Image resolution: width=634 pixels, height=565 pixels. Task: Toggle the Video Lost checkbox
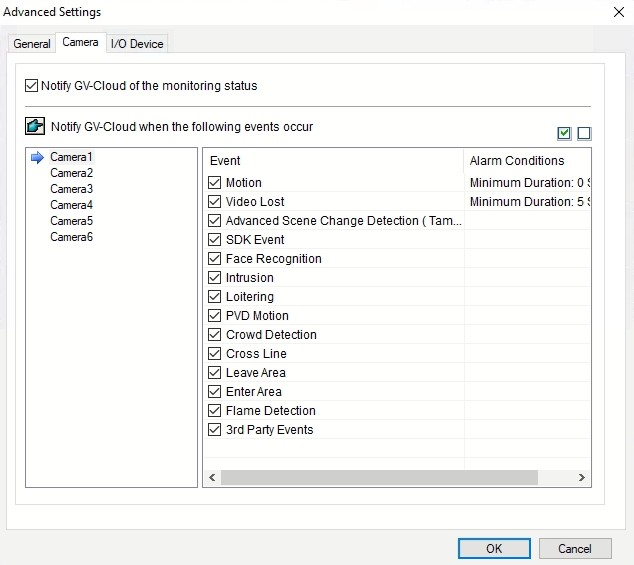214,202
